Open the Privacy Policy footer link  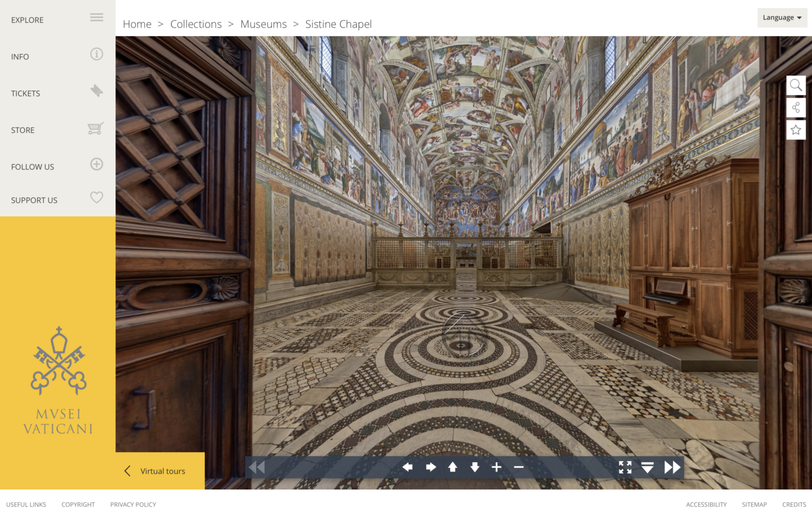(x=133, y=504)
